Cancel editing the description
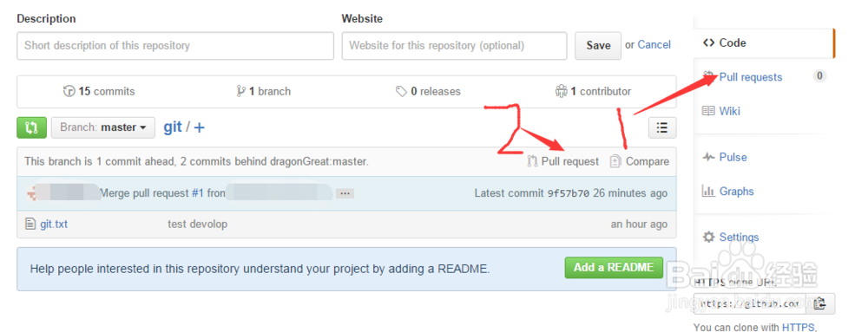This screenshot has height=332, width=868. (x=654, y=45)
